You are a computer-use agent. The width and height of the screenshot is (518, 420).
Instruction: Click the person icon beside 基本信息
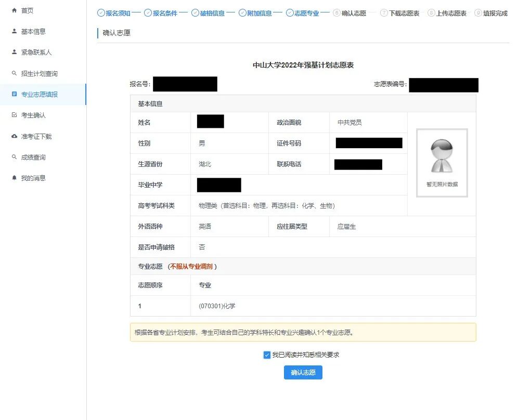tap(14, 31)
